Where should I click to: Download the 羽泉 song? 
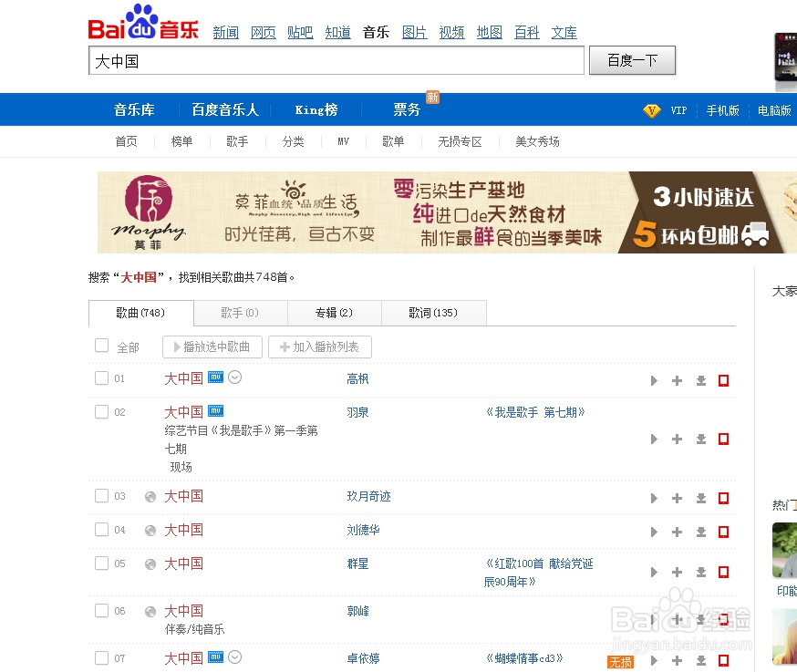701,439
